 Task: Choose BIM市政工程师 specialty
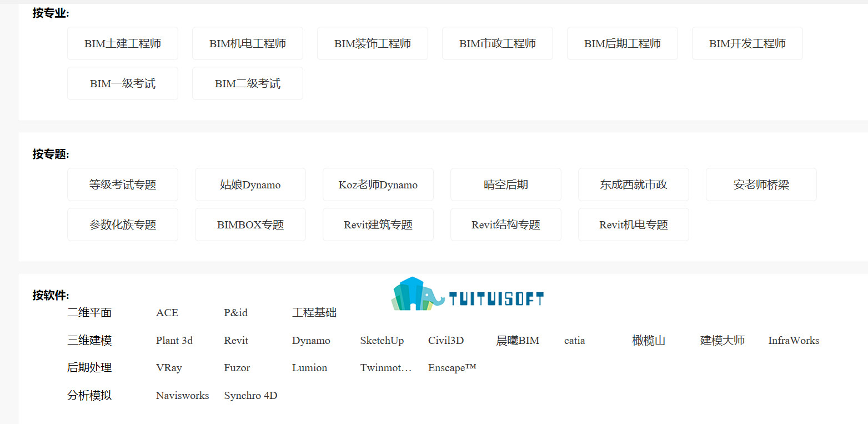pos(498,43)
